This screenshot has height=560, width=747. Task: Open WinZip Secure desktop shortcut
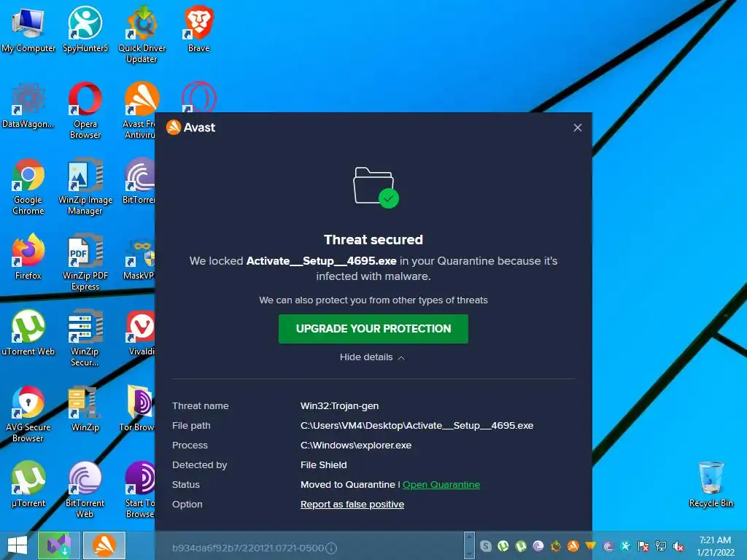pos(85,338)
